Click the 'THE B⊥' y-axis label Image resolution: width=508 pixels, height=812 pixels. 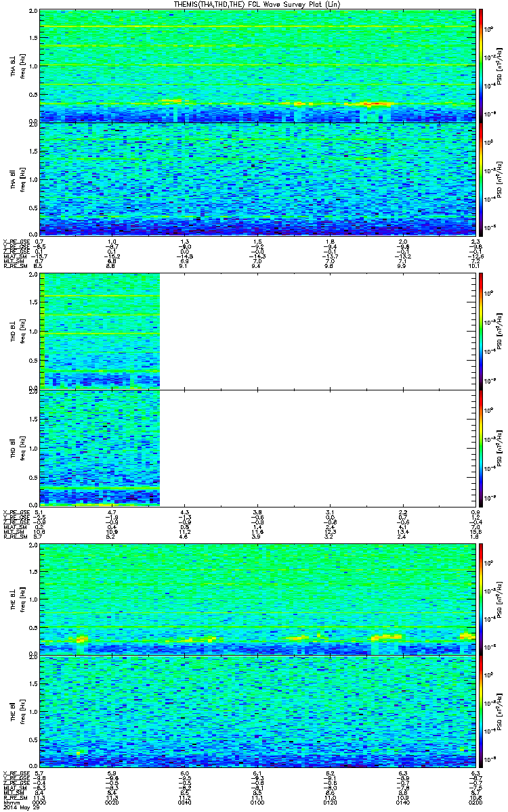pyautogui.click(x=13, y=599)
